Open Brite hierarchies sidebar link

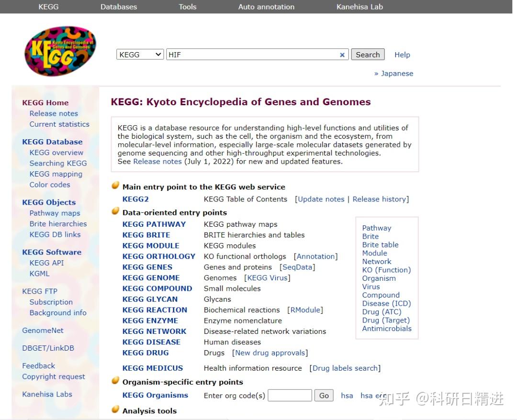pos(58,224)
